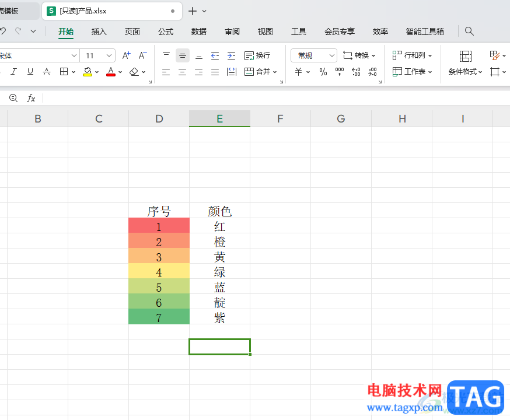Toggle underline formatting
The image size is (510, 420).
coord(30,72)
